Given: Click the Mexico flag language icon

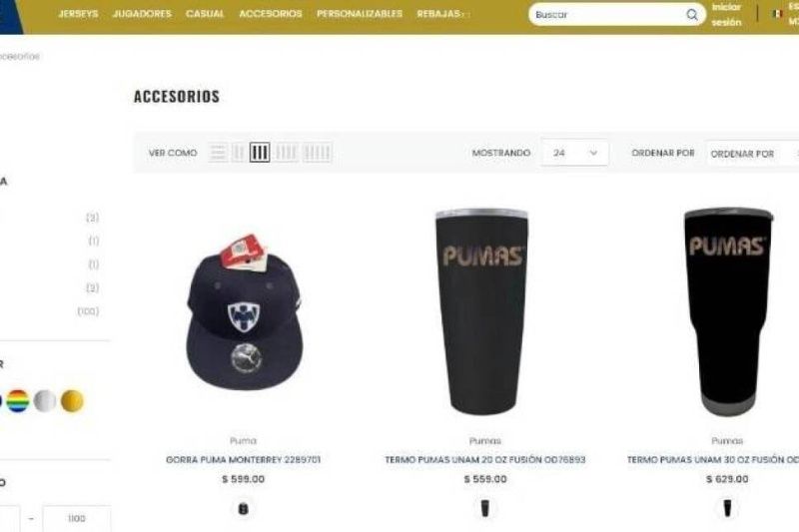Looking at the screenshot, I should point(778,14).
